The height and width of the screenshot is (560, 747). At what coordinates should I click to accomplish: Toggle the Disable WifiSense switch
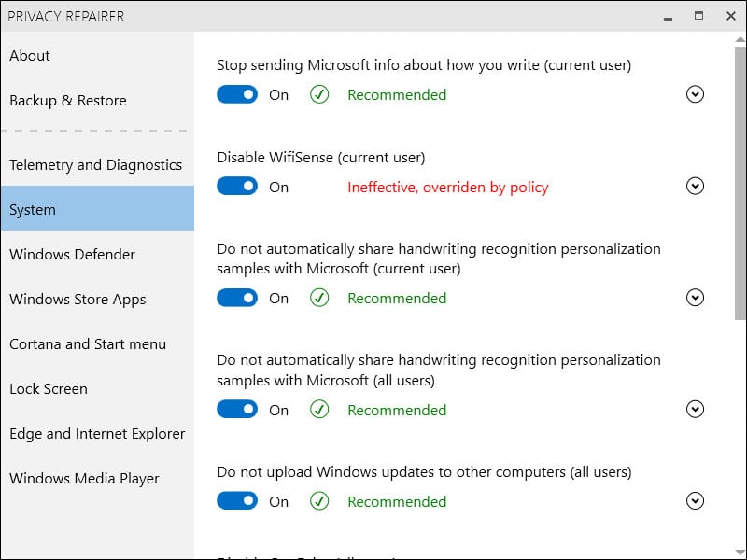(237, 186)
